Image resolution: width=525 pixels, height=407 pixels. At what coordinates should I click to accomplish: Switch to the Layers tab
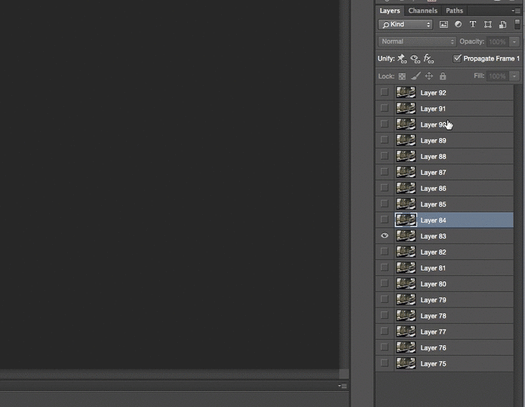(389, 11)
